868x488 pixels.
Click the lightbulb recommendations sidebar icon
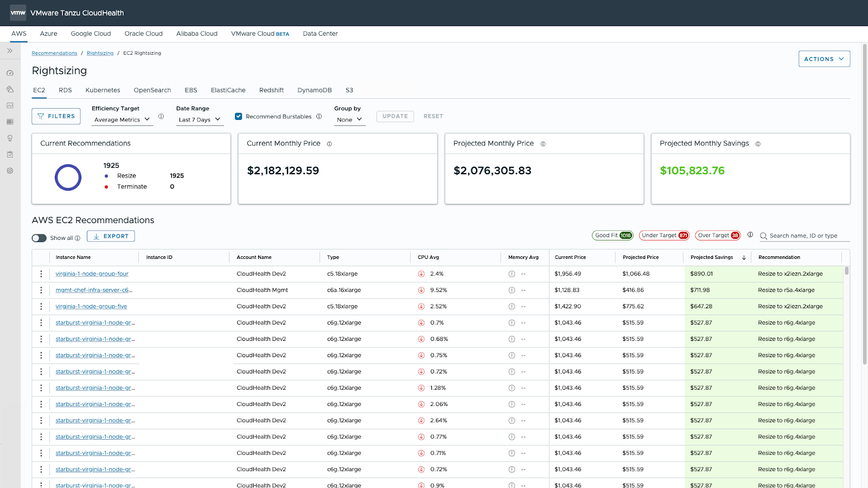[x=10, y=138]
